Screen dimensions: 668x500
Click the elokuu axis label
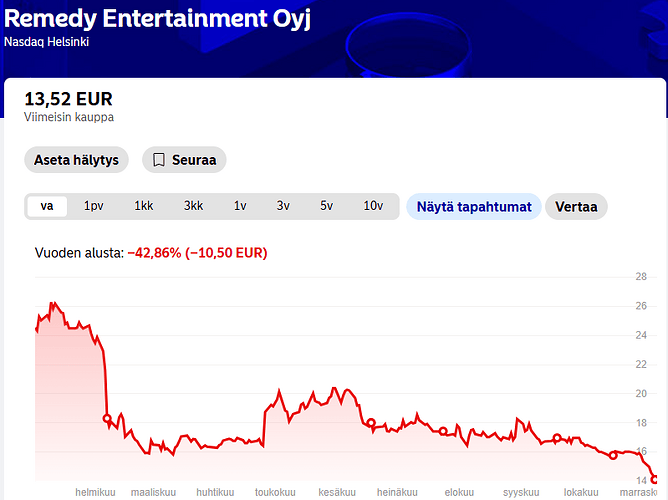(459, 492)
